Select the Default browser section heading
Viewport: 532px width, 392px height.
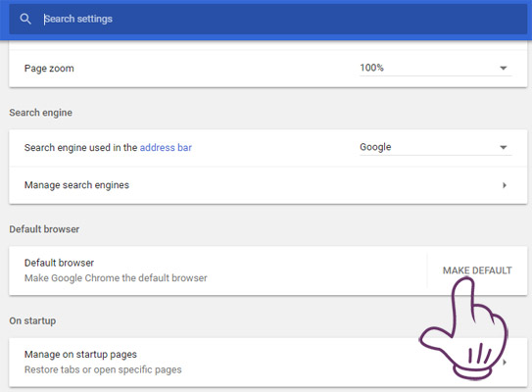[44, 229]
